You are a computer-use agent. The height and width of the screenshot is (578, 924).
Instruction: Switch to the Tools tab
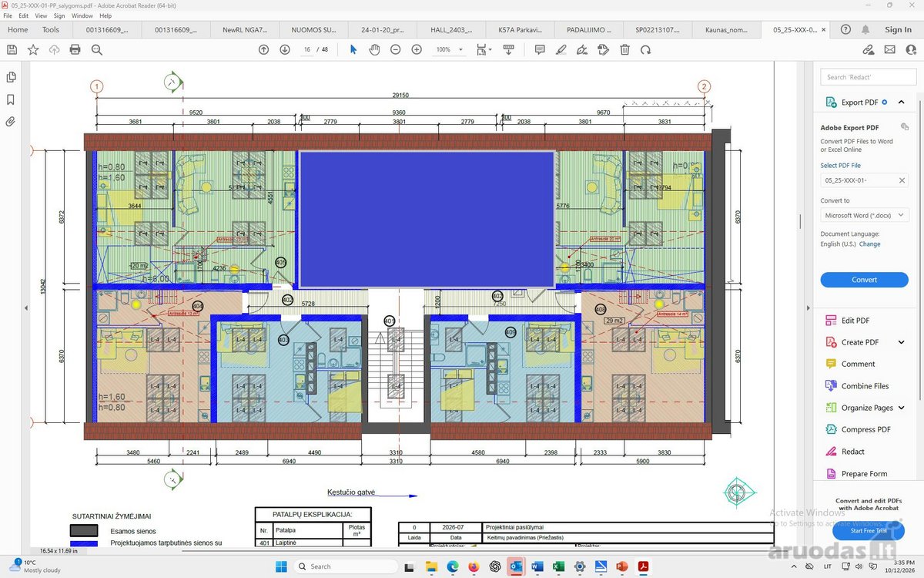51,29
